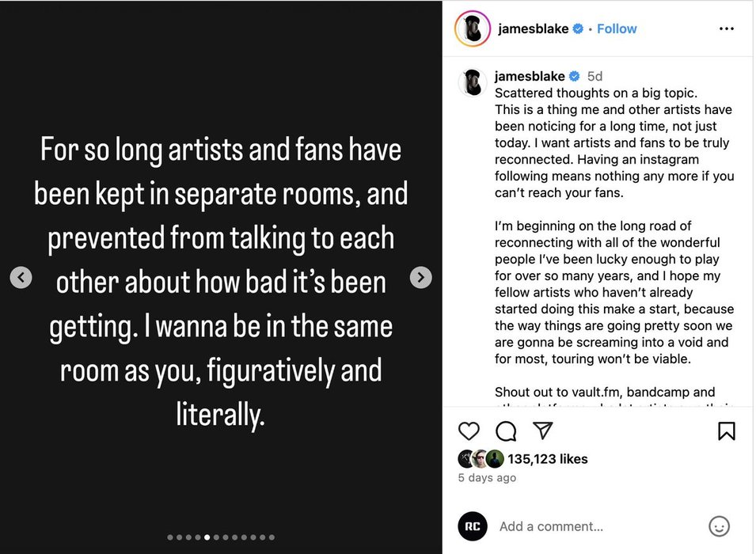View the 135,123 likes list
The height and width of the screenshot is (554, 756).
548,458
